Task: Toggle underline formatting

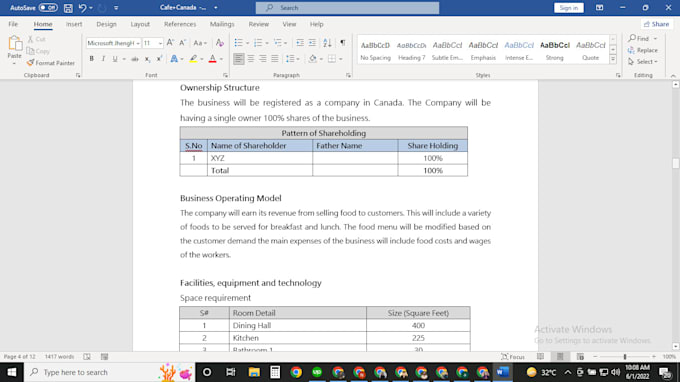Action: 115,59
